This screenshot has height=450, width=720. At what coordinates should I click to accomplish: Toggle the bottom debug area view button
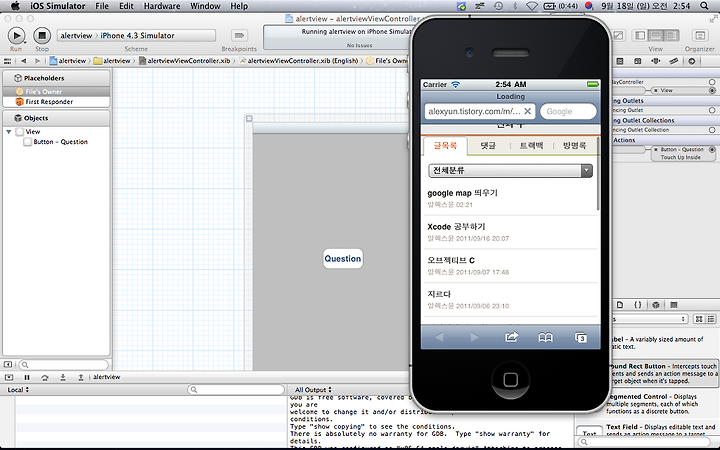point(656,35)
